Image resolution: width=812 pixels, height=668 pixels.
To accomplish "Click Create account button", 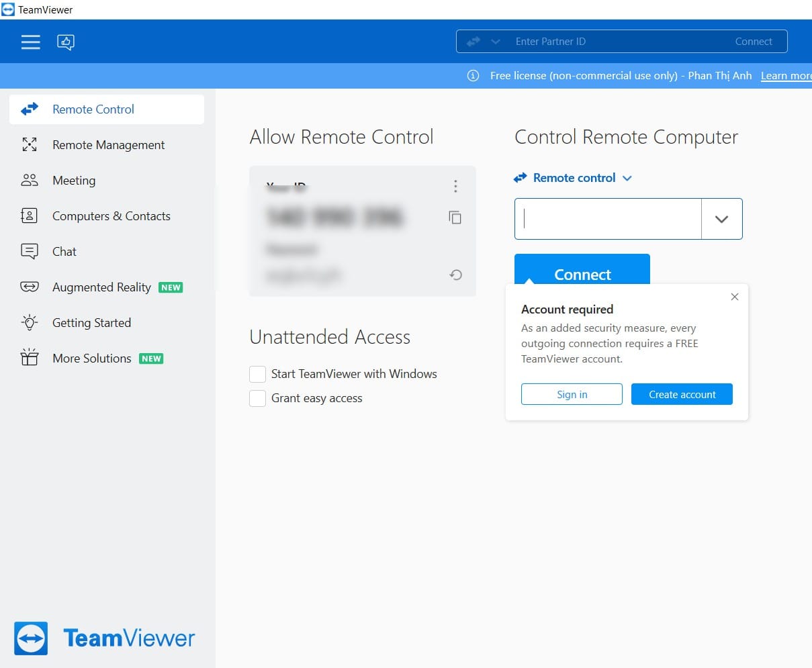I will pyautogui.click(x=682, y=394).
